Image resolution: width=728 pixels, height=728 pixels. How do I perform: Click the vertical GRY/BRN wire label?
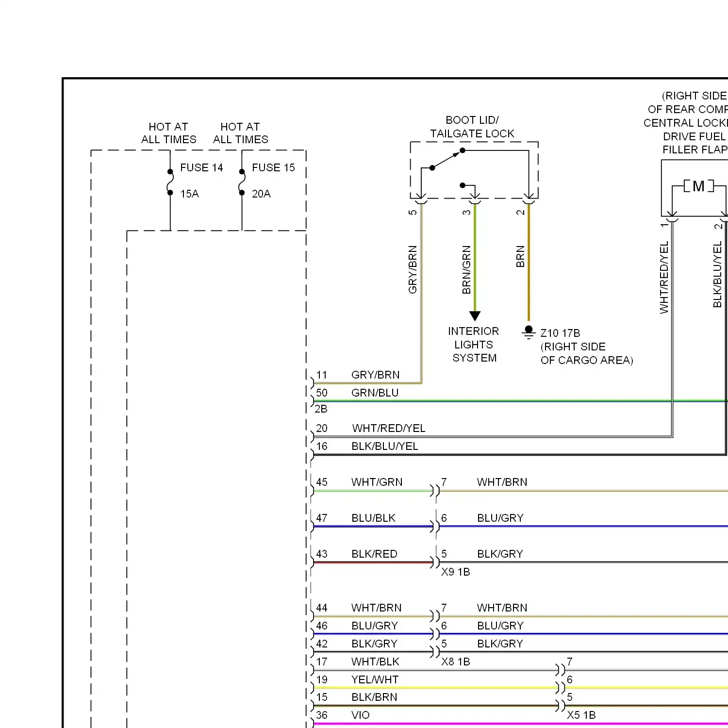point(413,270)
